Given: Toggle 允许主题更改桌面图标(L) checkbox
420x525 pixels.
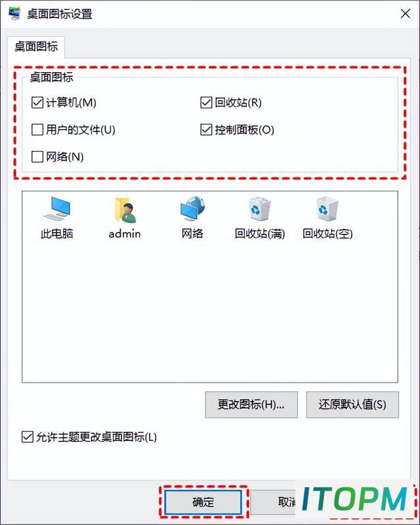Looking at the screenshot, I should pyautogui.click(x=27, y=437).
